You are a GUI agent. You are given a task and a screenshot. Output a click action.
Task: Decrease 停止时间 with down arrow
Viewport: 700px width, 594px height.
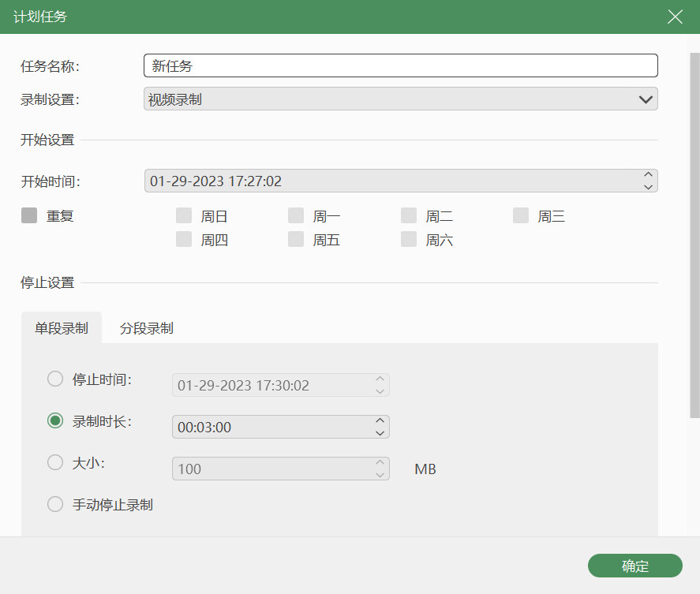(x=380, y=391)
